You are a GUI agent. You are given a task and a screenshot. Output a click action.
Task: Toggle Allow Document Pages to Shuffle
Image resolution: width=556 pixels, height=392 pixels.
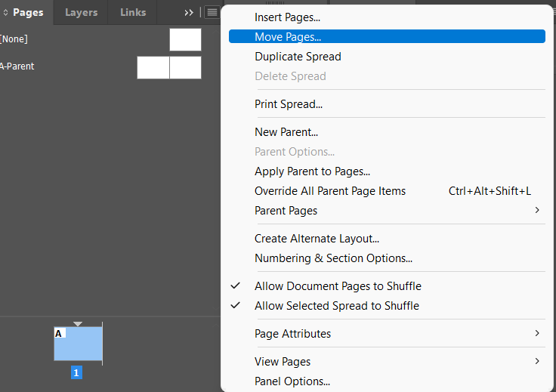click(338, 286)
